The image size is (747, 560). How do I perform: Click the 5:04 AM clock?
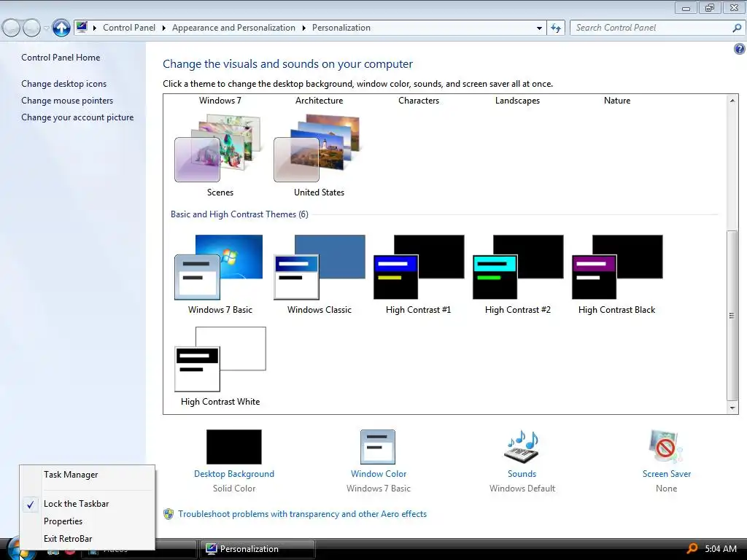tap(721, 549)
